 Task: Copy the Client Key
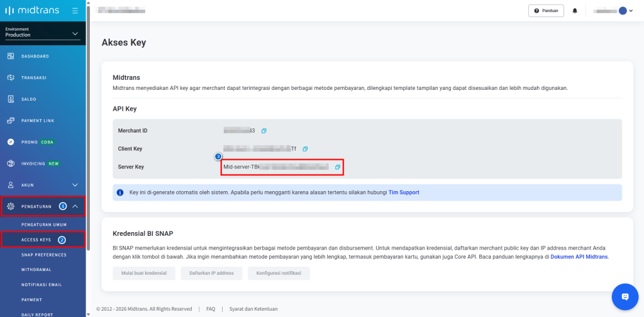pos(305,148)
